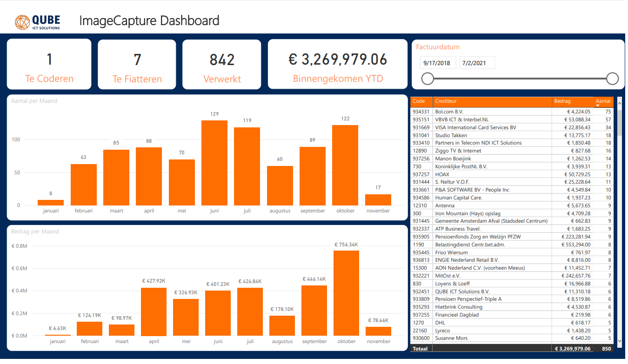Screen dimensions: 628x364
Task: Click the left slider handle for Factuurdatum
Action: 428,79
